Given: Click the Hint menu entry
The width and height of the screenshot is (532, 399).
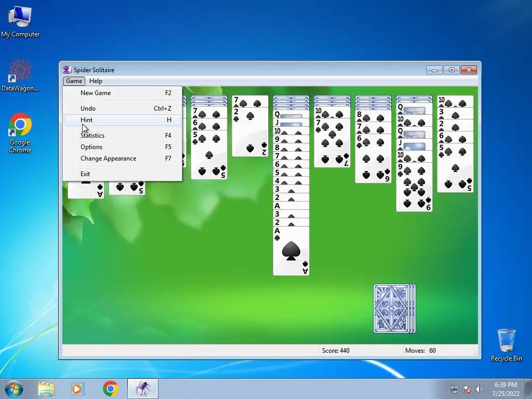Looking at the screenshot, I should (122, 120).
